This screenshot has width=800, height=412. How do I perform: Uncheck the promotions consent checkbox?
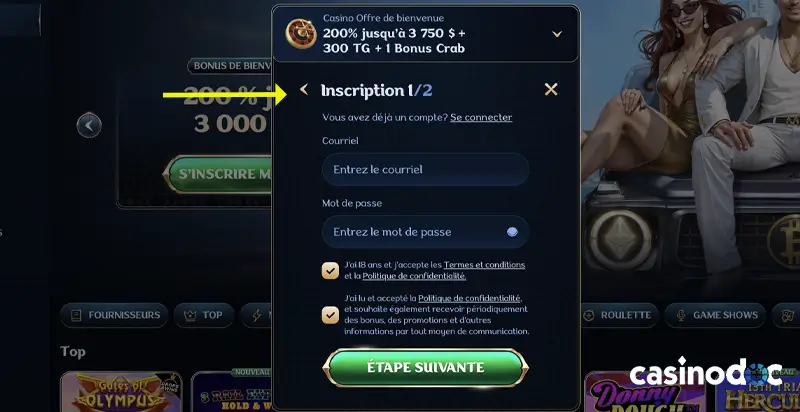click(x=331, y=315)
